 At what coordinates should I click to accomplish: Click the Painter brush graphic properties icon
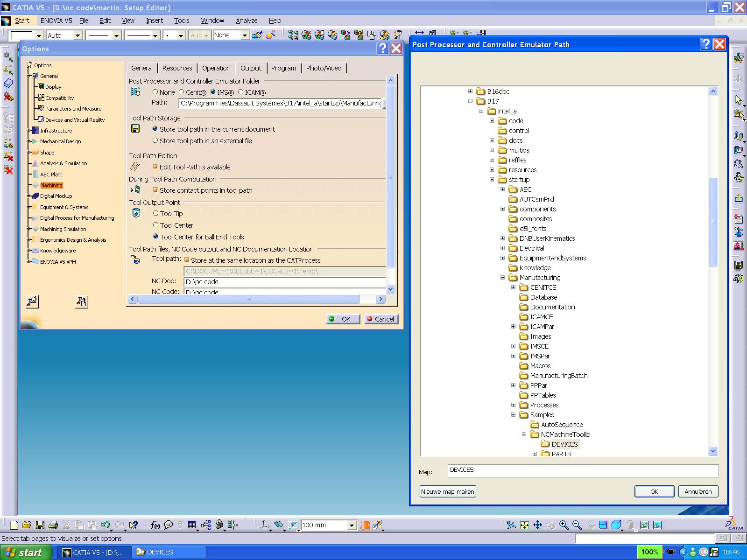pos(256,35)
